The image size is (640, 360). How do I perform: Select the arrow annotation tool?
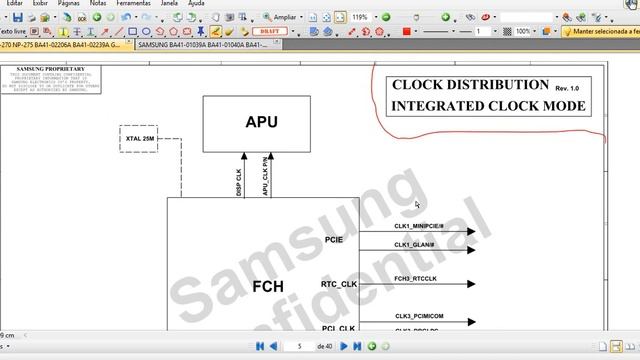pos(105,31)
